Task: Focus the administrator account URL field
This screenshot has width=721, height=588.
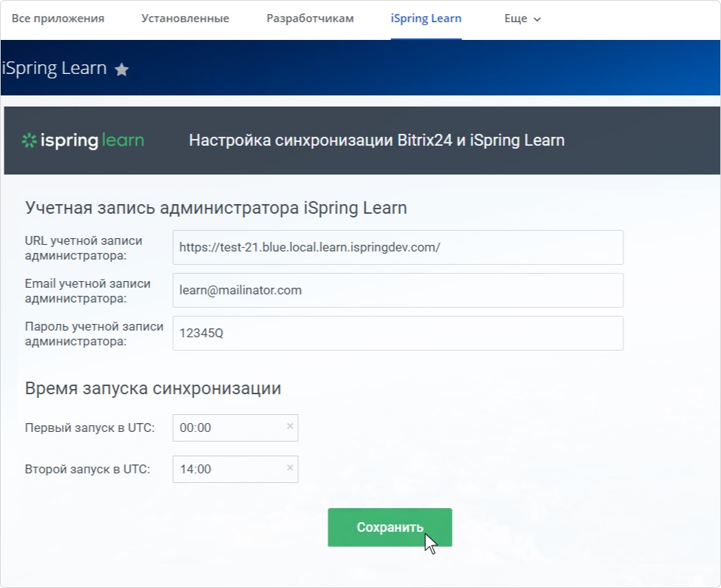Action: (x=398, y=247)
